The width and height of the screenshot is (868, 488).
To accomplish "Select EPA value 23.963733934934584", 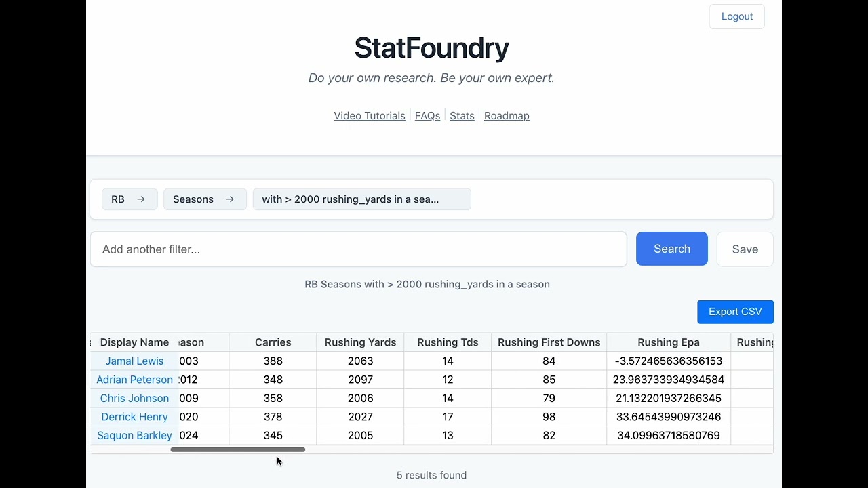I will (x=669, y=380).
